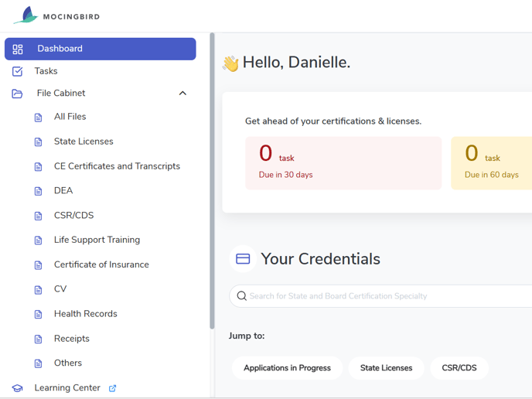Click the search magnifier icon
The width and height of the screenshot is (532, 399).
point(241,296)
